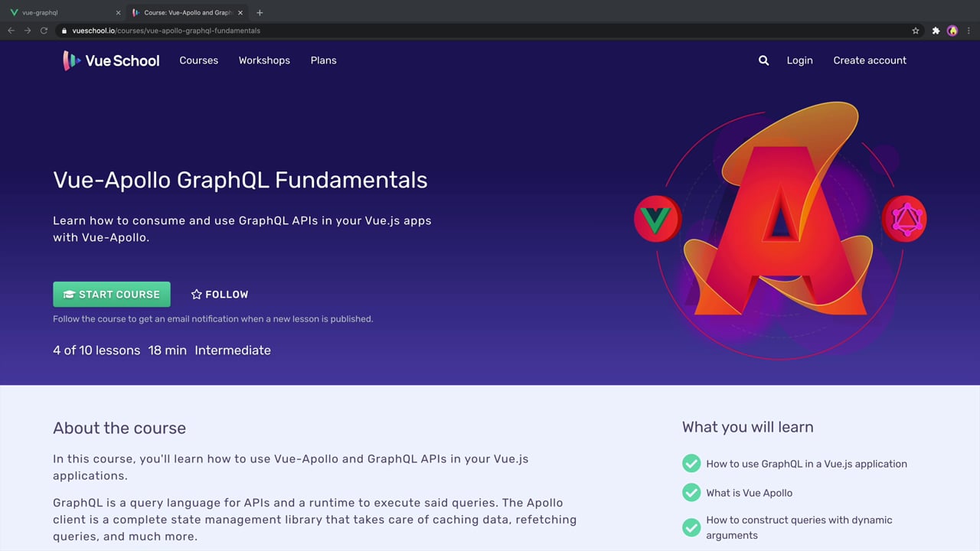Click the 'What you will learn' heading
Screen dimensions: 980x551
748,427
